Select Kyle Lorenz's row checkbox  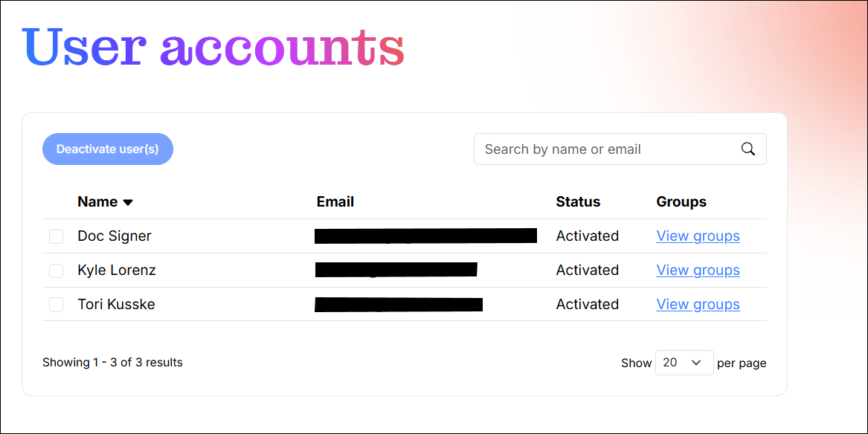[x=56, y=271]
